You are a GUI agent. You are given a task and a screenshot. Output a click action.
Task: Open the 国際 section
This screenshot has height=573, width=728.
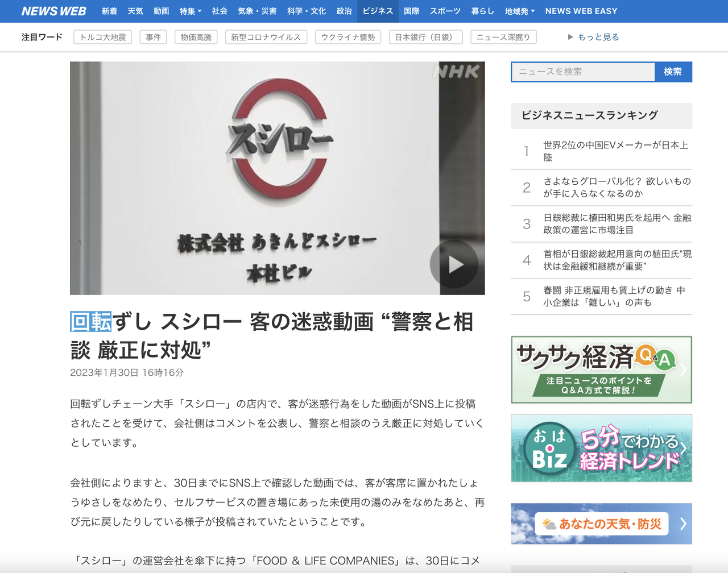point(412,11)
